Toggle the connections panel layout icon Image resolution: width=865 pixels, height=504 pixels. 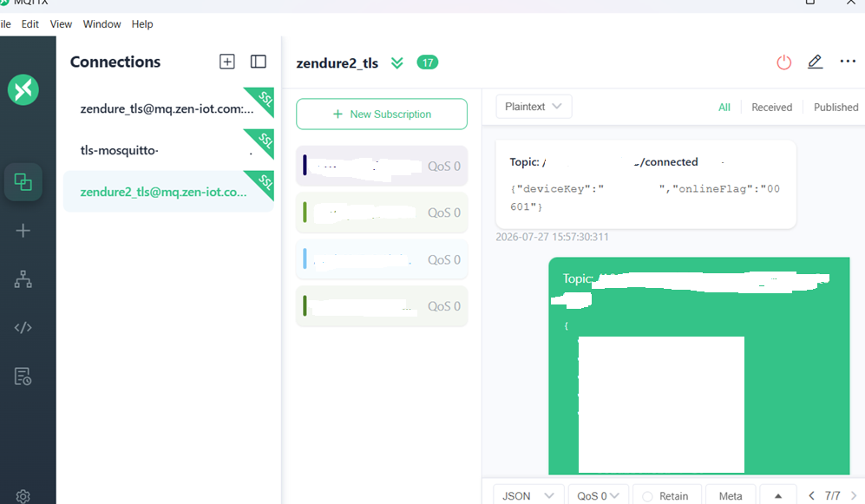259,62
